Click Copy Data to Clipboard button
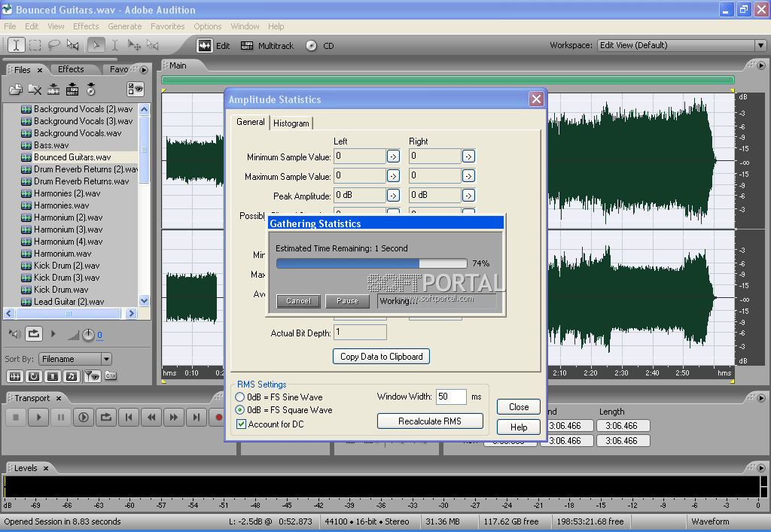Viewport: 771px width, 532px height. click(381, 356)
